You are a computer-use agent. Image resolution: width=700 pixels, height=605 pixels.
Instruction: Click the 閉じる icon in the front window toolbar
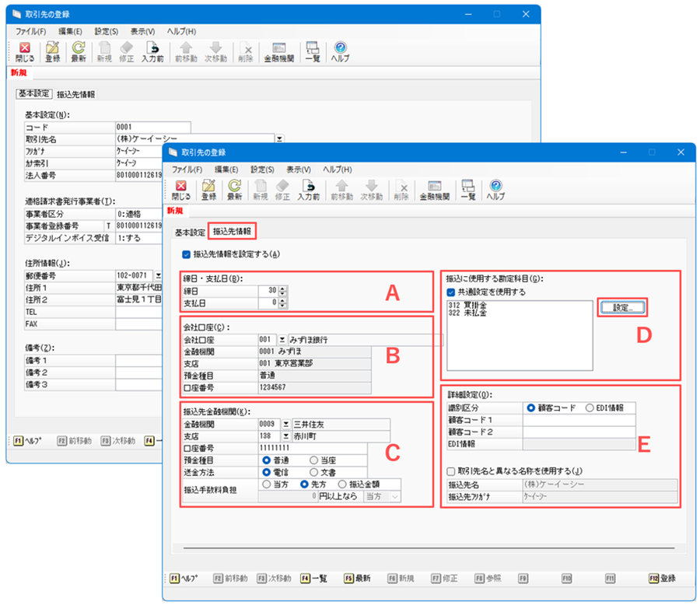[x=180, y=189]
